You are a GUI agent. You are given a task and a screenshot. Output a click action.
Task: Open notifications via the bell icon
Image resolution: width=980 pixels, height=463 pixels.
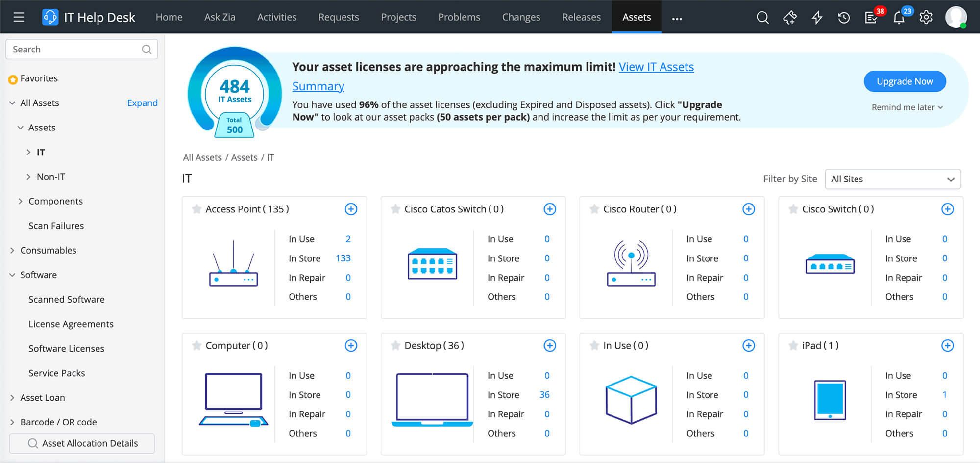tap(899, 17)
